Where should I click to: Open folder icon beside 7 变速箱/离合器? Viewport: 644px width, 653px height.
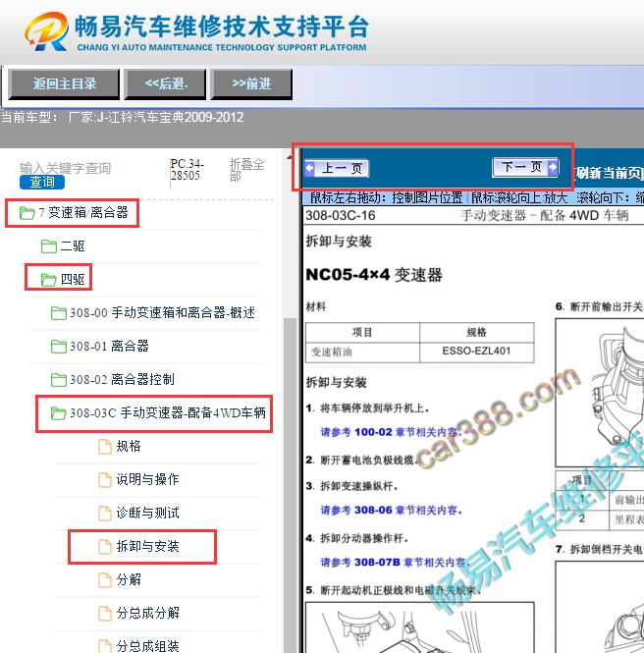[27, 213]
